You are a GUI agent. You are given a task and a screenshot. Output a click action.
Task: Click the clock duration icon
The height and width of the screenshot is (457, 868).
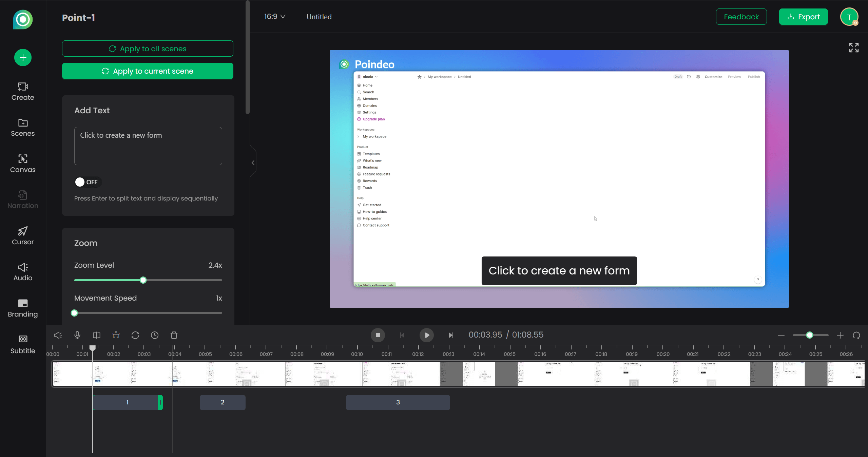pos(155,335)
